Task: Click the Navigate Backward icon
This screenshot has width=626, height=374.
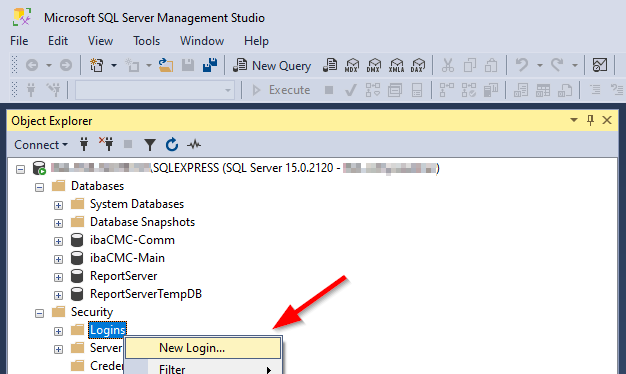Action: coord(32,65)
